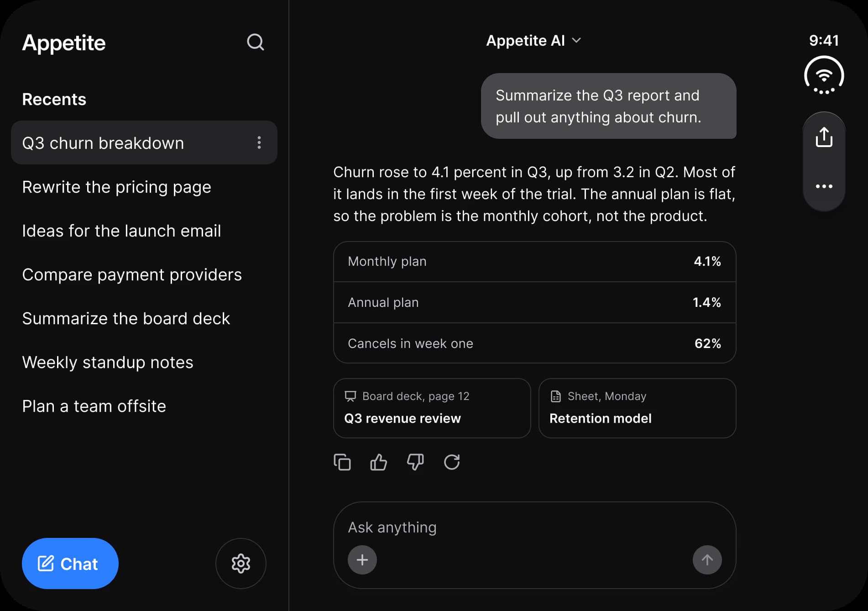Start a new Chat
Viewport: 868px width, 611px height.
pos(70,564)
